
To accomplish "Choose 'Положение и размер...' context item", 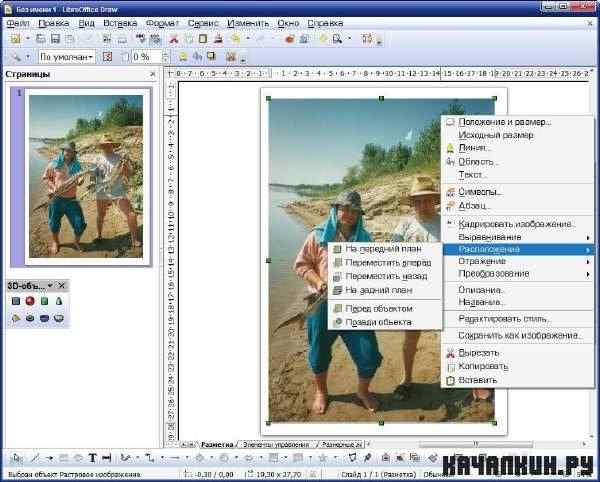I will 518,122.
